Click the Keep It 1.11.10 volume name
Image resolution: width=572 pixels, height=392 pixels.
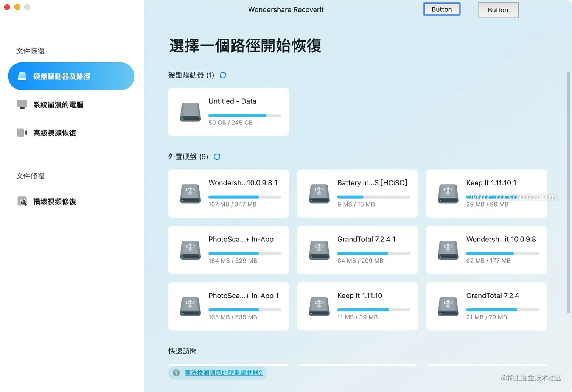[x=360, y=296]
